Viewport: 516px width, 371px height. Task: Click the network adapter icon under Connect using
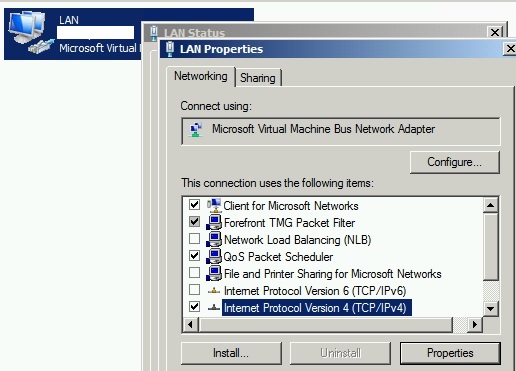[196, 129]
